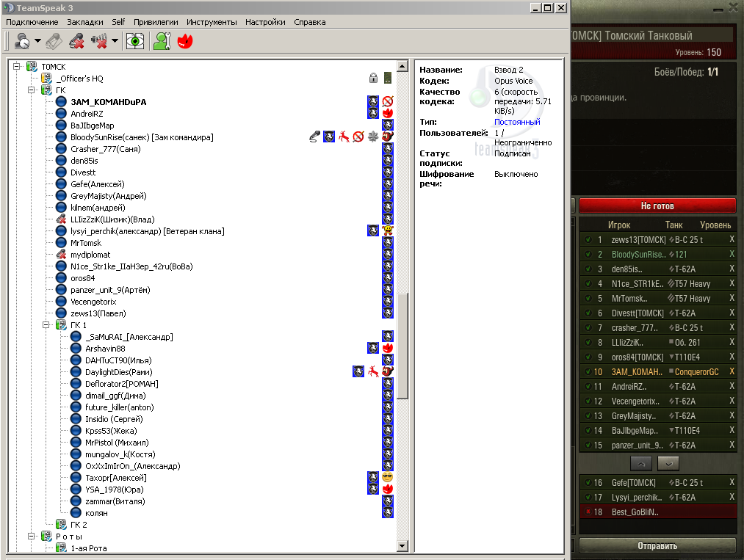Viewport: 744px width, 560px height.
Task: Open the Привилегии menu
Action: coord(156,22)
